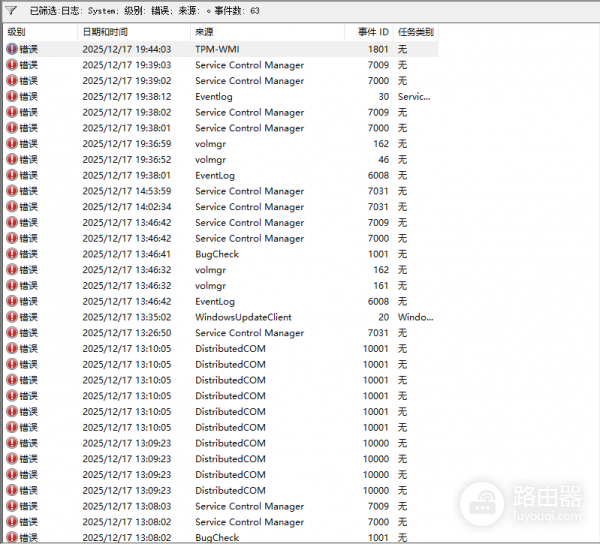The height and width of the screenshot is (544, 600).
Task: Sort by the 事件 ID column header
Action: [x=369, y=32]
